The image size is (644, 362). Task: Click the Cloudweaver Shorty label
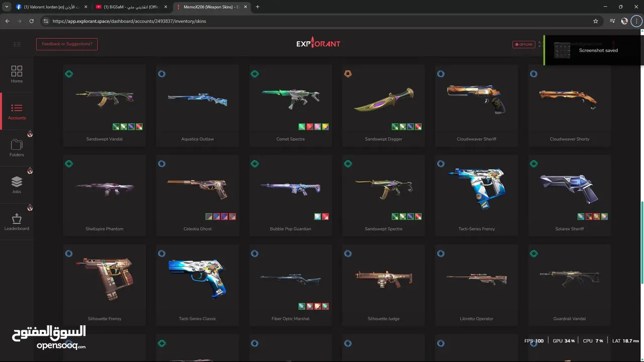click(x=570, y=139)
